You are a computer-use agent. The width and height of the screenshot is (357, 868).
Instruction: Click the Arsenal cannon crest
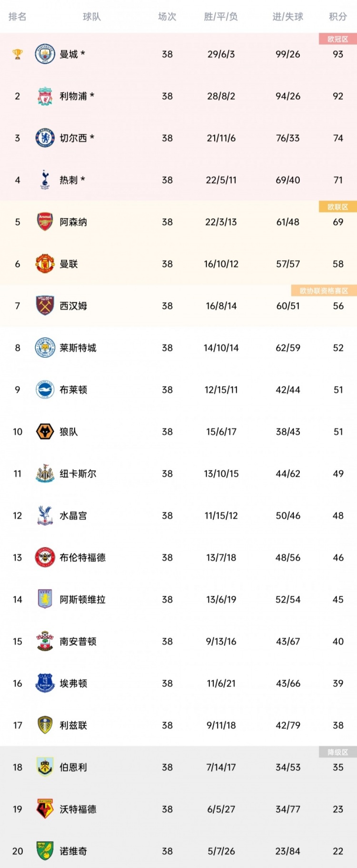point(45,222)
